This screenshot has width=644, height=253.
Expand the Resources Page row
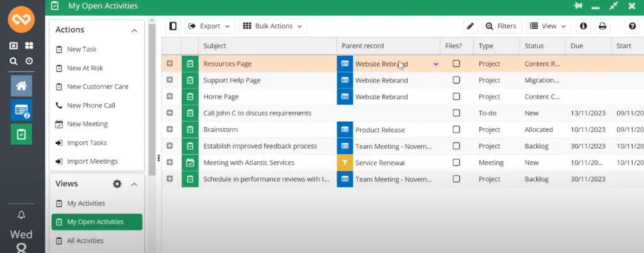(170, 63)
